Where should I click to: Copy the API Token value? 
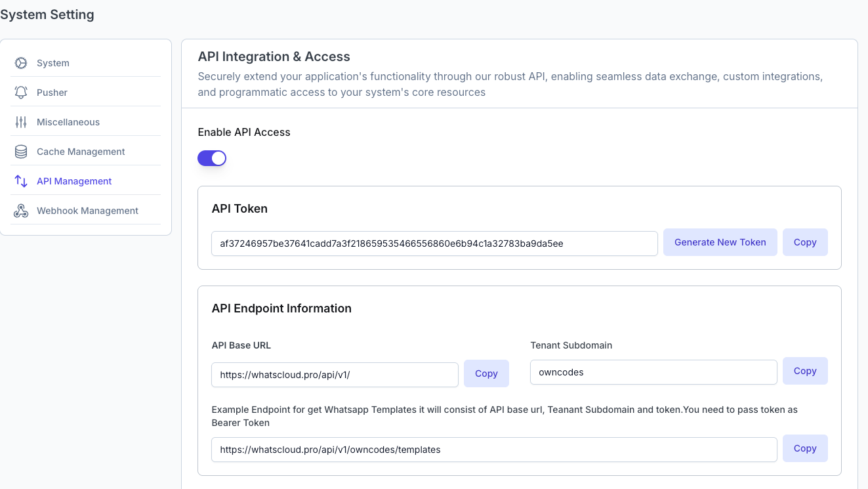click(805, 242)
